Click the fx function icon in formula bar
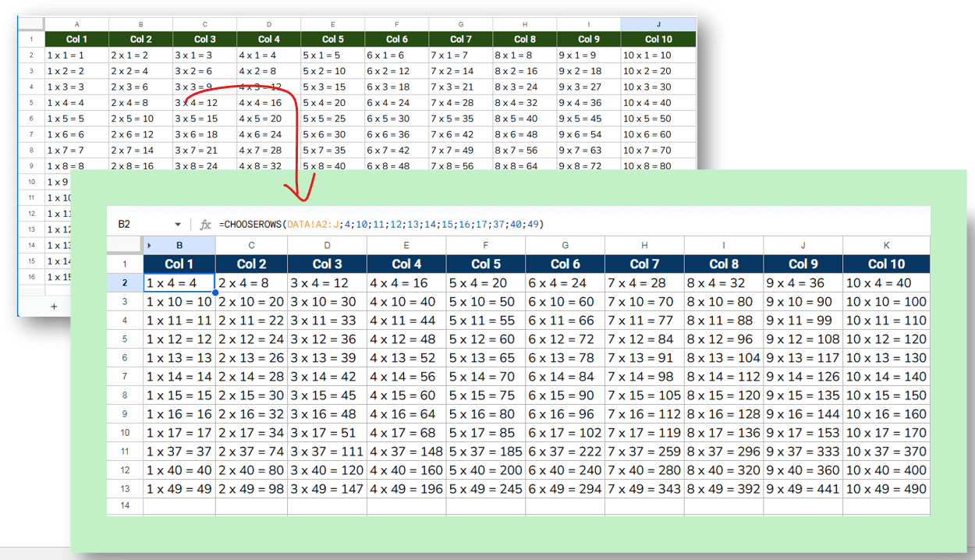975x560 pixels. pos(205,225)
